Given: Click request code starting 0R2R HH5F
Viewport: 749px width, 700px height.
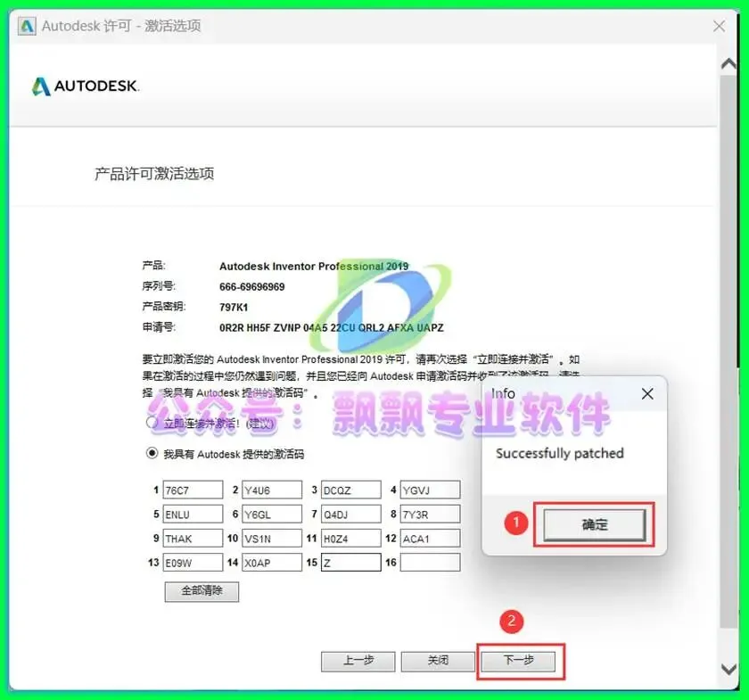Looking at the screenshot, I should point(331,328).
